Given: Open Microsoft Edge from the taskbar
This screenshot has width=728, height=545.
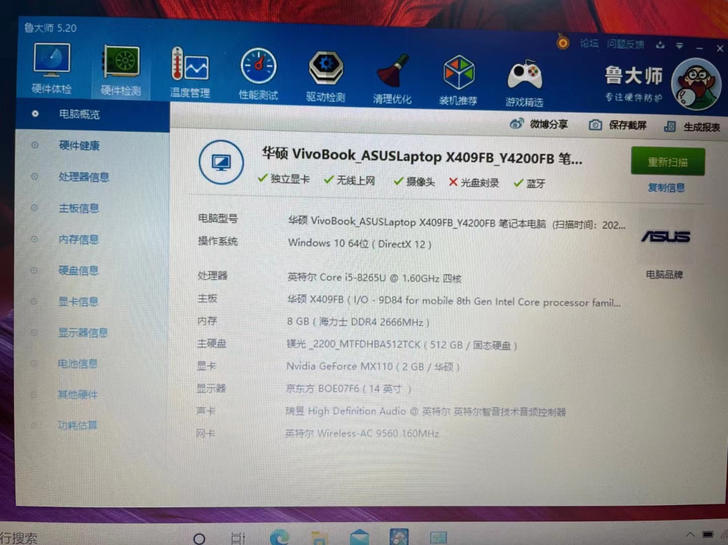Looking at the screenshot, I should click(279, 538).
